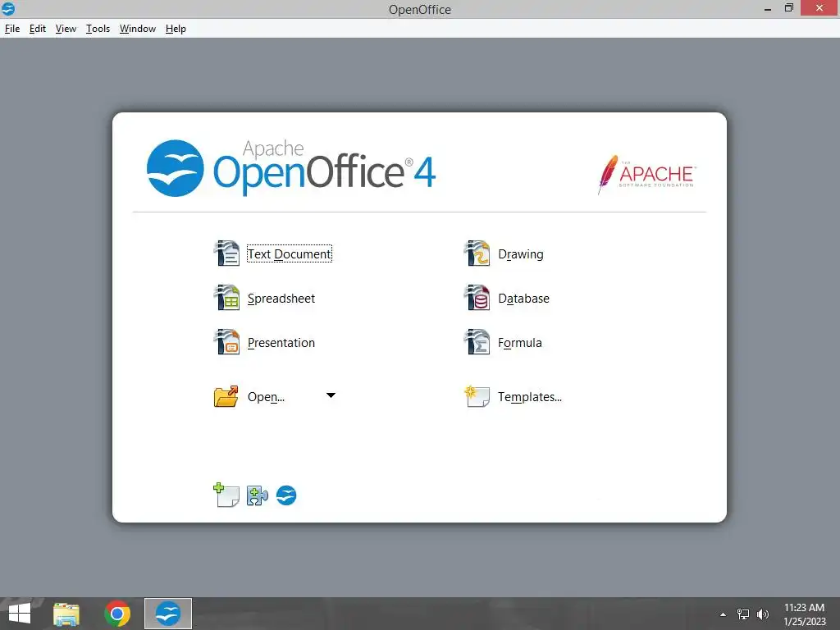Click the Open folder icon

(226, 396)
